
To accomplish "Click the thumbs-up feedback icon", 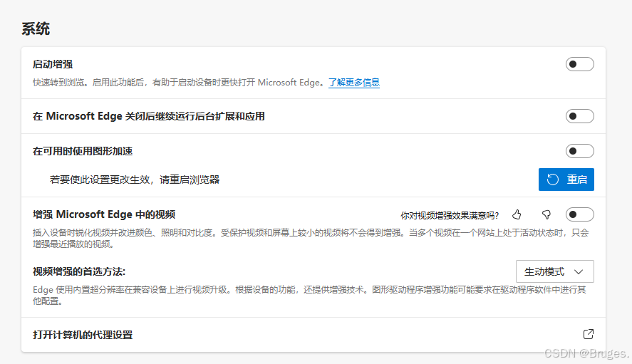I will (517, 214).
